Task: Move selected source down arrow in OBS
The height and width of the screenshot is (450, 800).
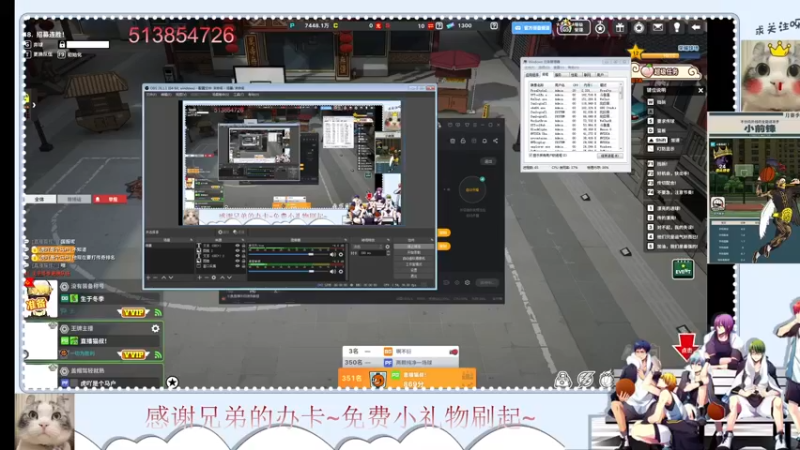Action: 229,278
